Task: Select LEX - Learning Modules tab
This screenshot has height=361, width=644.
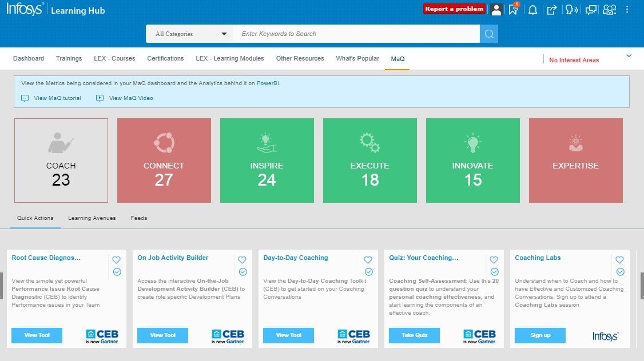Action: pyautogui.click(x=230, y=59)
